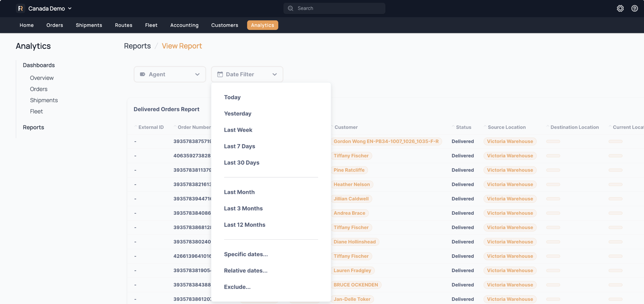
Task: Select Last 30 Days option
Action: 241,163
